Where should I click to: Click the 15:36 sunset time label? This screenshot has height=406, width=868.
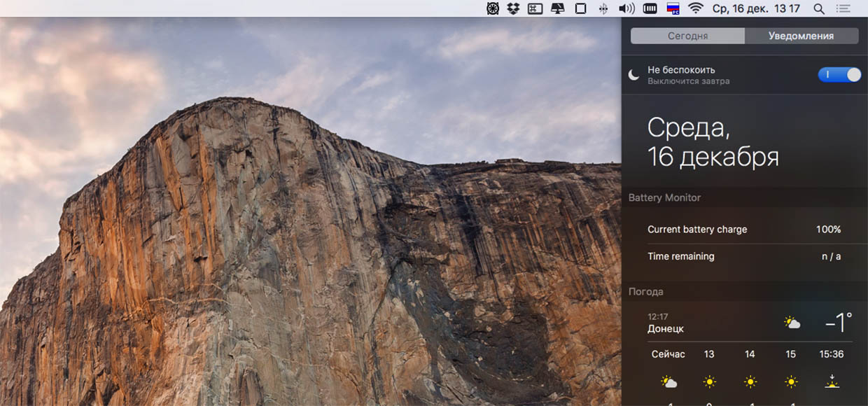[x=832, y=354]
